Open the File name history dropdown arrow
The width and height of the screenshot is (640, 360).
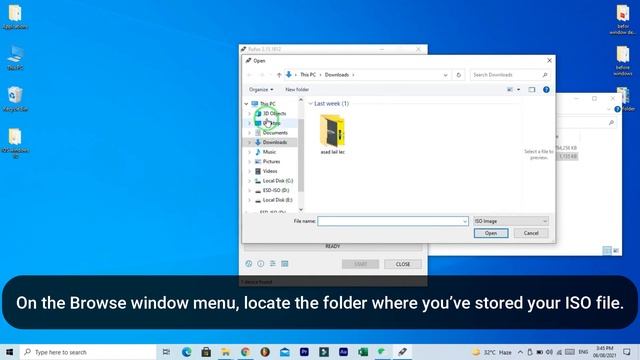[464, 221]
